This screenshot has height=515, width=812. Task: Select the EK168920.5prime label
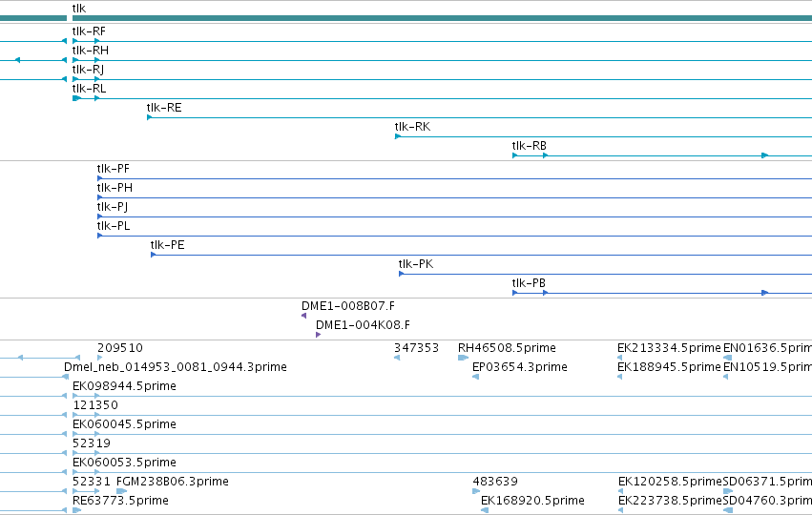pyautogui.click(x=532, y=502)
